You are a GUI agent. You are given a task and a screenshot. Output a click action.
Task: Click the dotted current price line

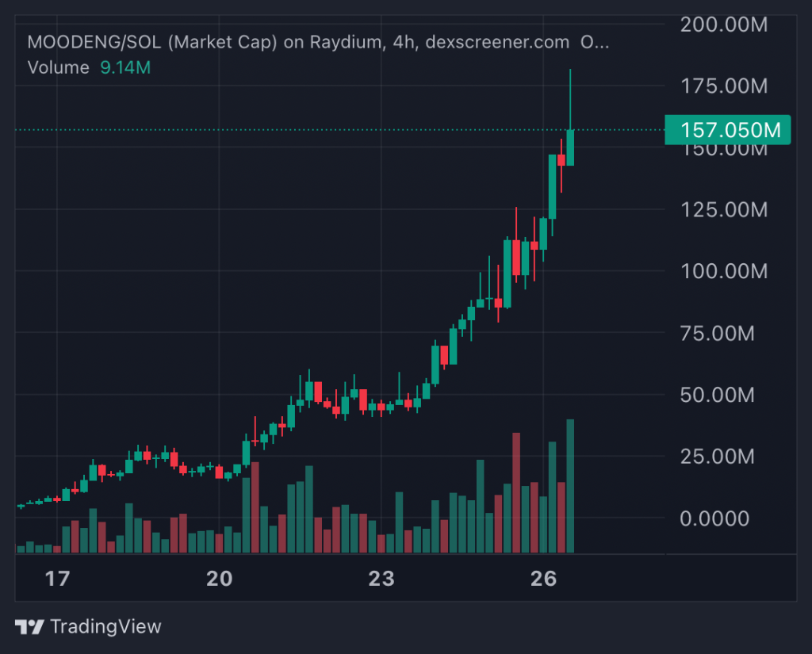pyautogui.click(x=317, y=127)
